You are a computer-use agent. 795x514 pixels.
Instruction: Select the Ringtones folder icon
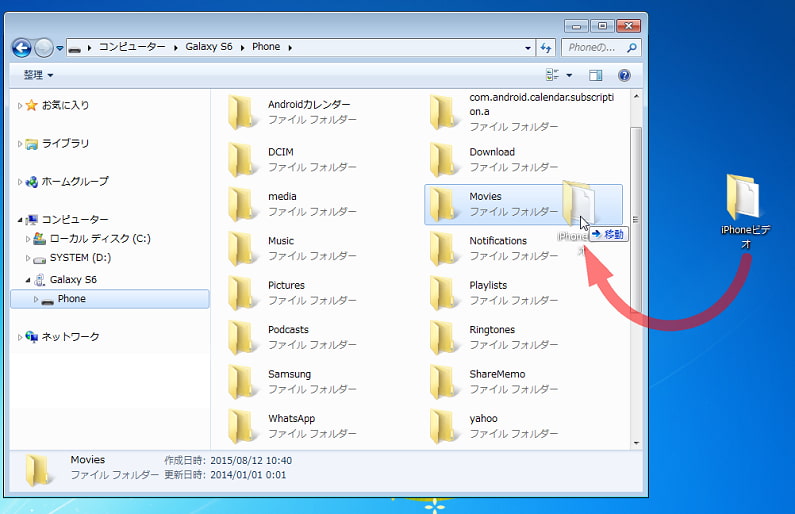tap(443, 337)
